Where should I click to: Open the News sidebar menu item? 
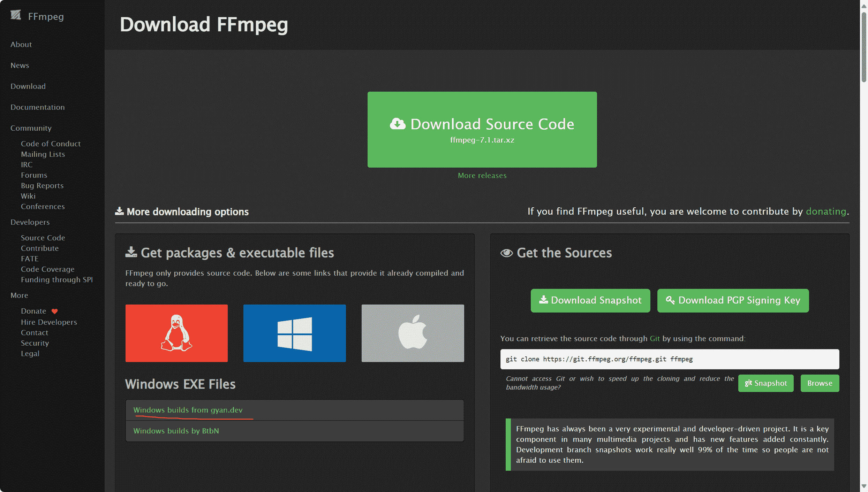(20, 66)
